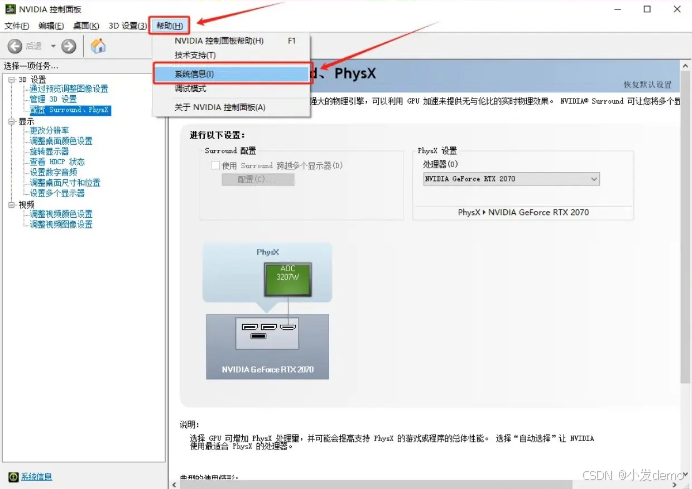Click the 选择一项任务... panel heading
Viewport: 692px width, 489px height.
(31, 66)
